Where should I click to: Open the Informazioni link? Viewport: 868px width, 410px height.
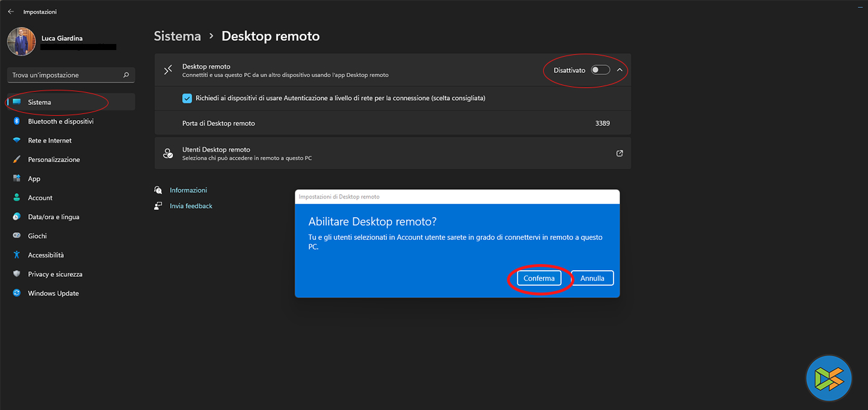tap(188, 190)
